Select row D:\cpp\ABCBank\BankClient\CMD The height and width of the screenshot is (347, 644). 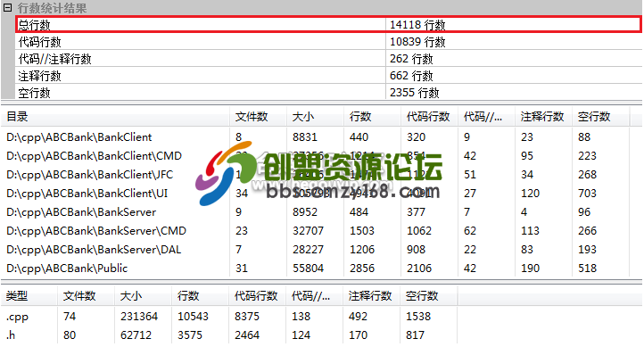point(315,156)
